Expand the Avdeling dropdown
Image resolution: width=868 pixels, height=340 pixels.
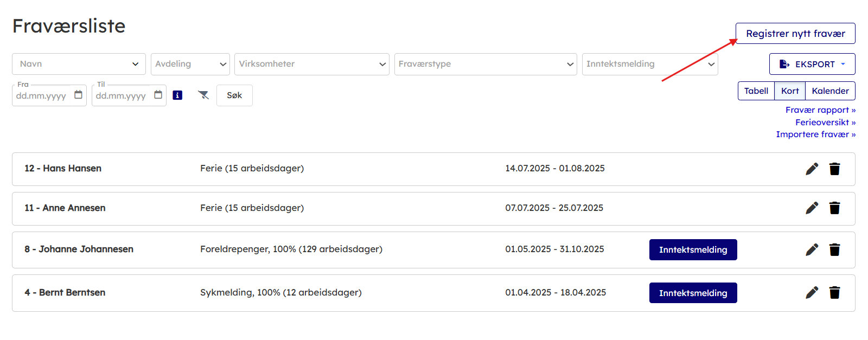point(190,64)
